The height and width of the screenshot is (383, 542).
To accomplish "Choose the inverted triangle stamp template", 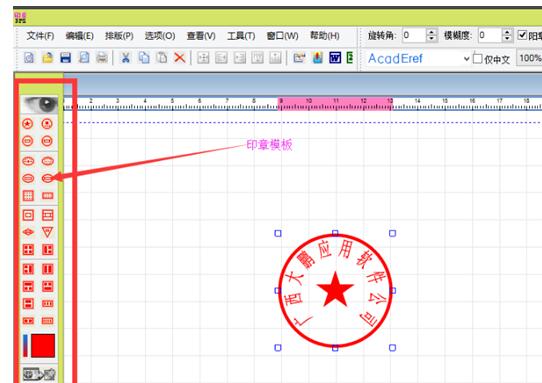I will [x=47, y=232].
